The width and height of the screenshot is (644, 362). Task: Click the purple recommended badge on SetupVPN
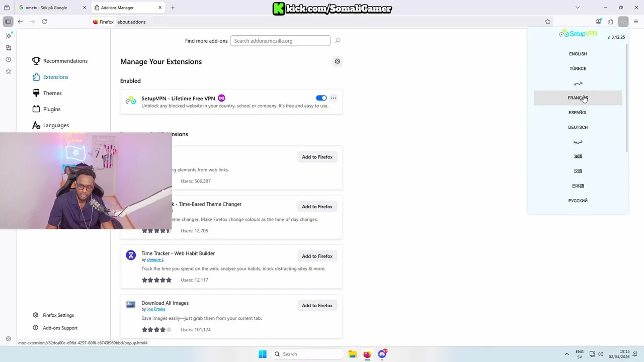click(221, 98)
